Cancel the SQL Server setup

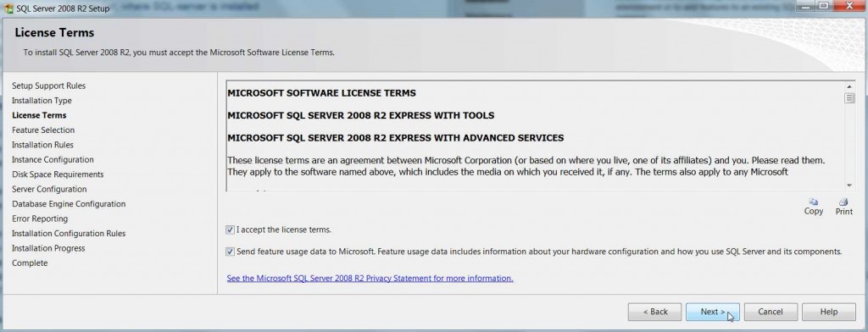point(771,312)
